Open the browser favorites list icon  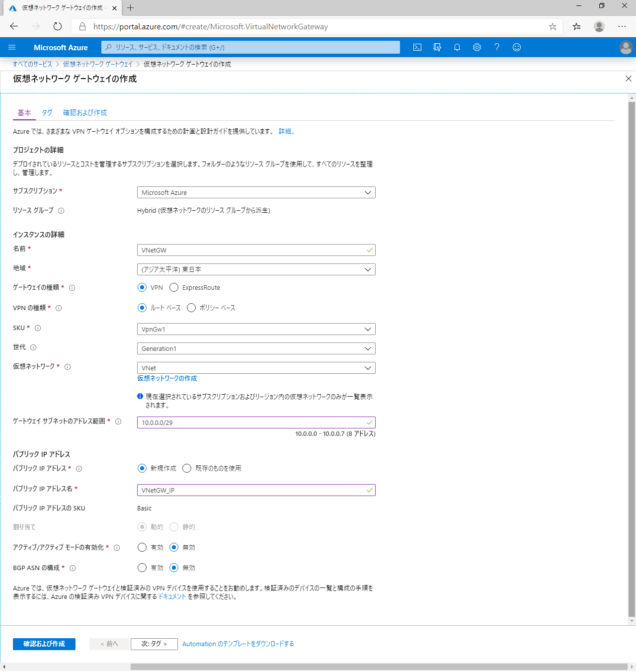pos(576,27)
